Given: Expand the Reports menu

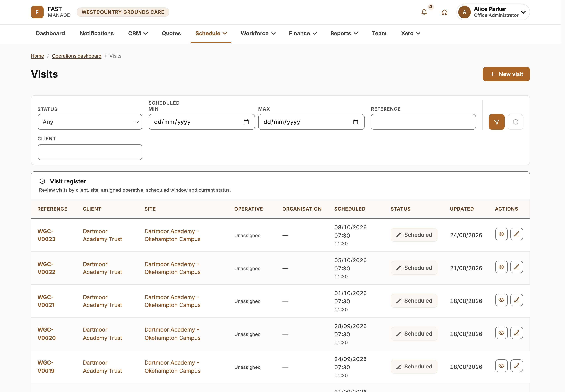Looking at the screenshot, I should point(344,33).
